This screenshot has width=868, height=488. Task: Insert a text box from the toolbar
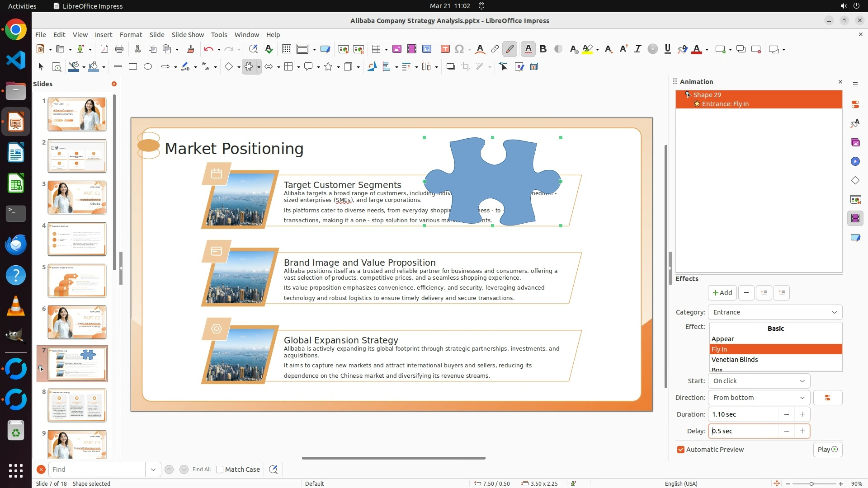pos(445,49)
